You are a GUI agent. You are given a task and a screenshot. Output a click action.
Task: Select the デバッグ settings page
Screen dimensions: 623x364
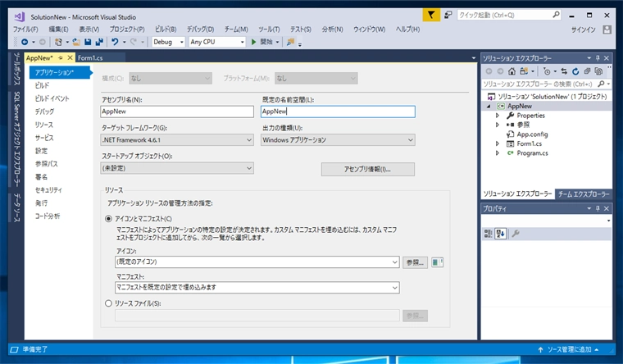(x=44, y=111)
